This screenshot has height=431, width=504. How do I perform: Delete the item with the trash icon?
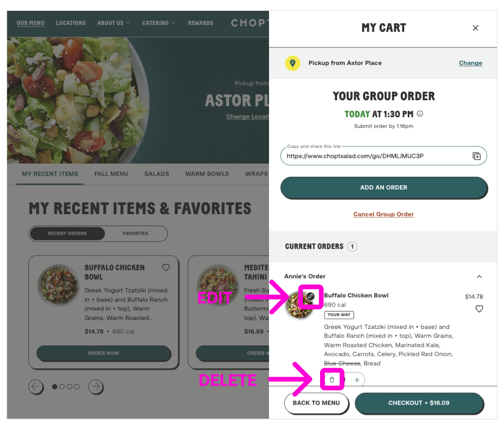(x=332, y=379)
